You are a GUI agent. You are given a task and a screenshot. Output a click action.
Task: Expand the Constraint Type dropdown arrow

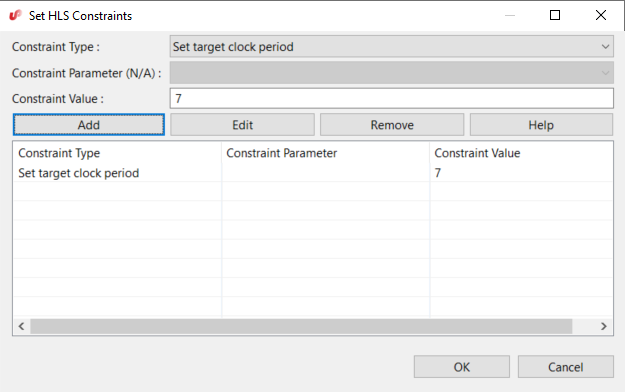pyautogui.click(x=605, y=47)
